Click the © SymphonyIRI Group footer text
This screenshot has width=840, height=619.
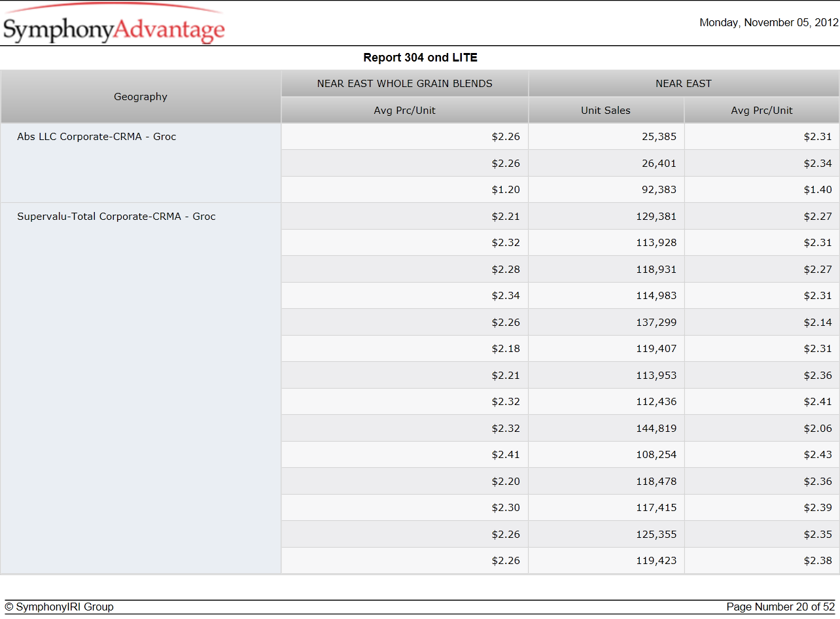coord(60,607)
